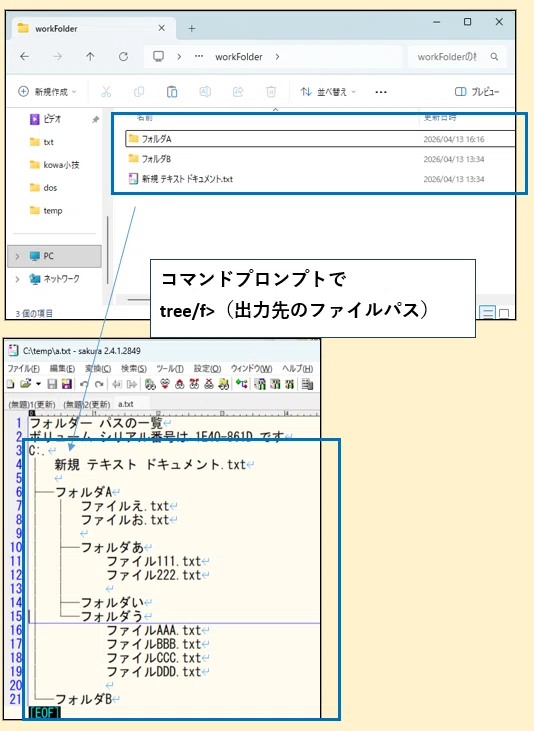Click the Outline analysis icon in sakura toolbar
Image resolution: width=534 pixels, height=731 pixels.
point(242,384)
